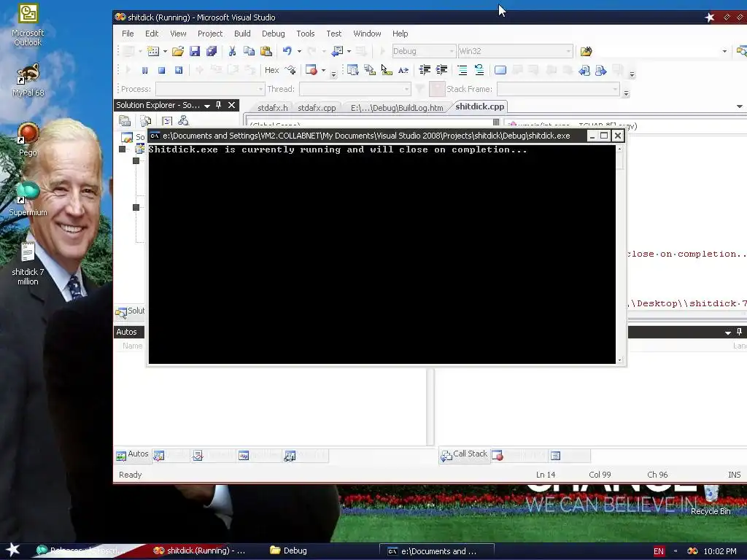The image size is (747, 560).
Task: Open the Tools menu
Action: click(306, 34)
